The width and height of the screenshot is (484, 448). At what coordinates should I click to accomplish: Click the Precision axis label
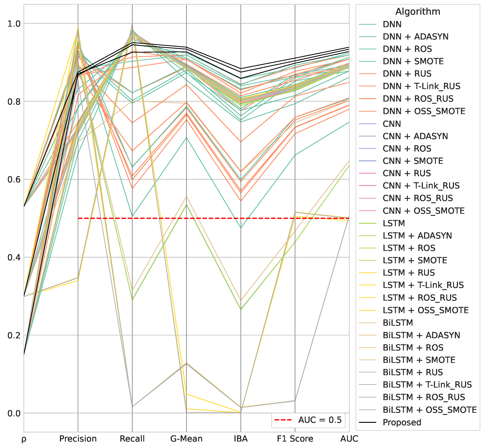click(x=78, y=439)
